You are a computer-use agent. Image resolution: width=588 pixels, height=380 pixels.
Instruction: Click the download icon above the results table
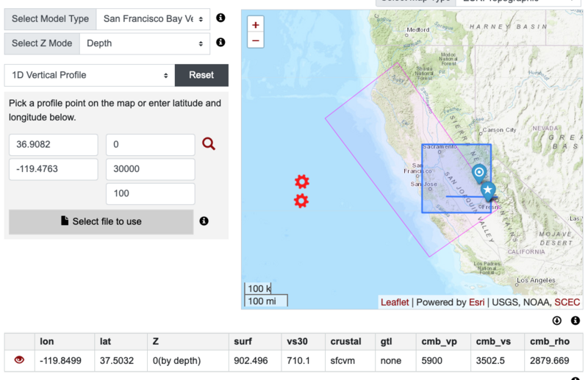pyautogui.click(x=557, y=320)
